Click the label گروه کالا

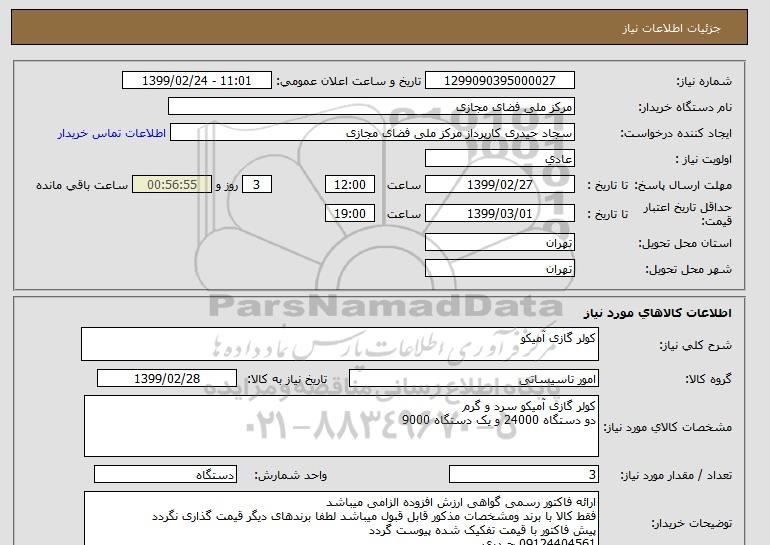pos(709,379)
